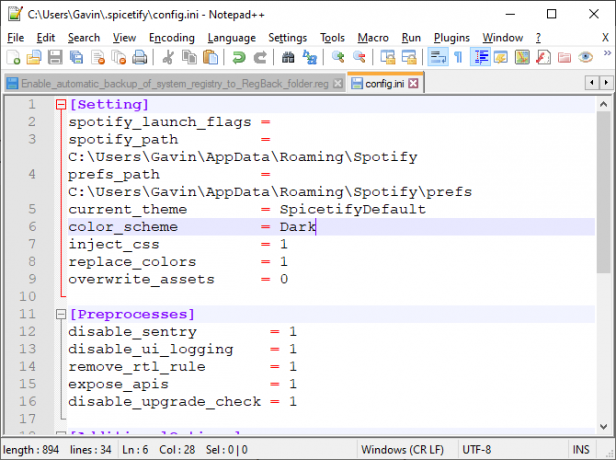This screenshot has height=460, width=616.
Task: Toggle synchronize vertical scrolling icon
Action: [x=388, y=57]
